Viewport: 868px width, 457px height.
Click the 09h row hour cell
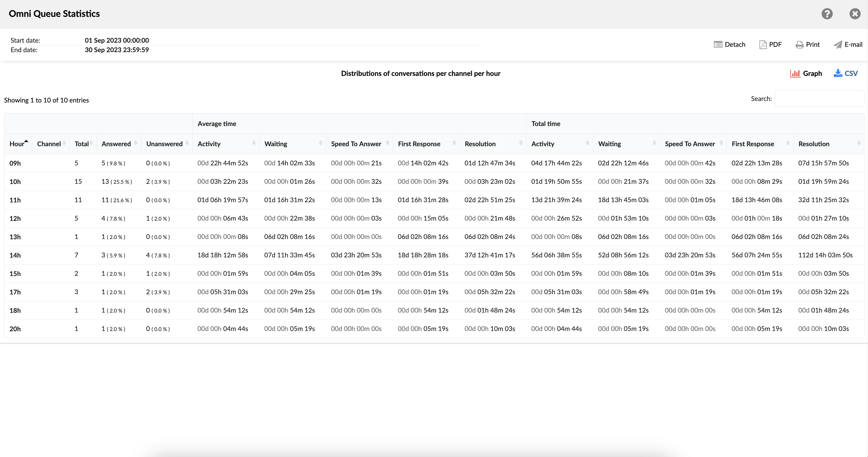[x=15, y=164]
